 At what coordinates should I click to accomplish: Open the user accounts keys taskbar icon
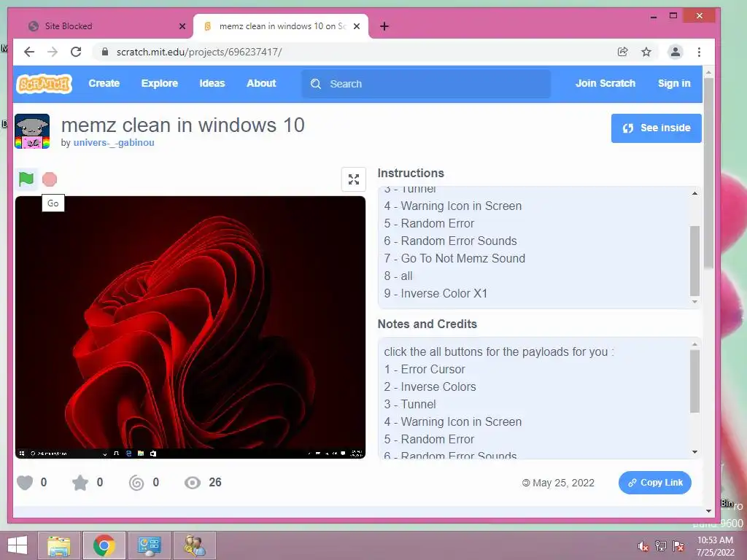(x=194, y=545)
